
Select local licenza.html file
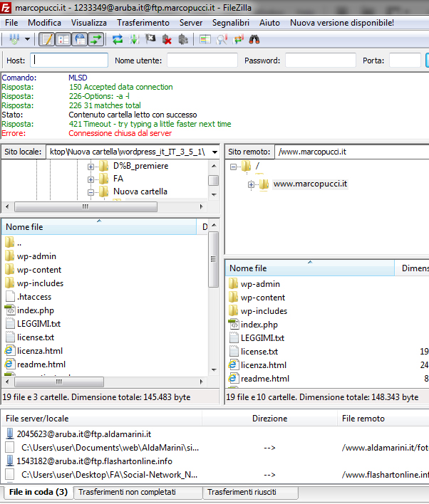click(x=40, y=351)
